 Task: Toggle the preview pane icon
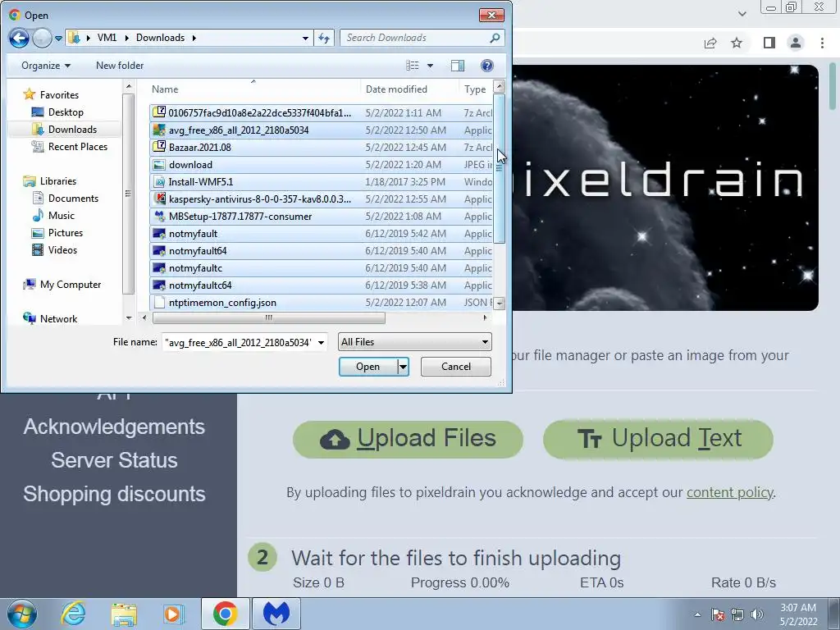tap(458, 66)
